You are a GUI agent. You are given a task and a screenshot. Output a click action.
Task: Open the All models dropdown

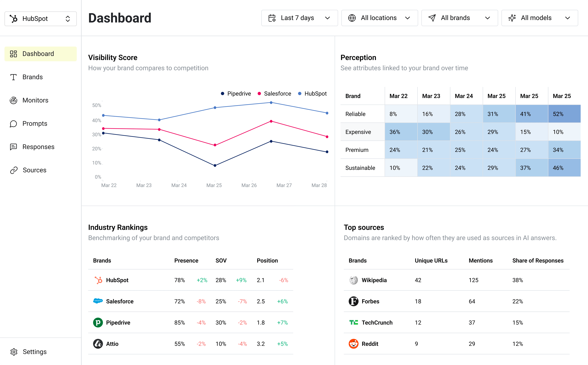(539, 18)
